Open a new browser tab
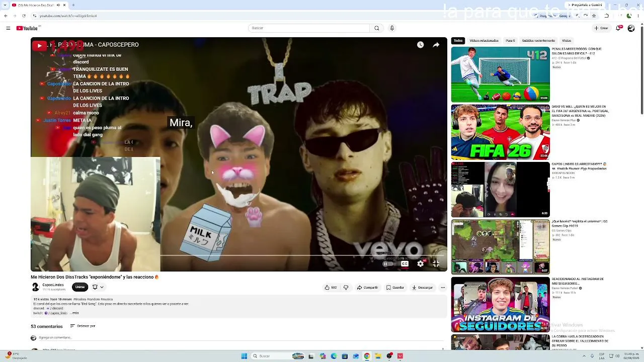This screenshot has height=362, width=644. (x=73, y=5)
